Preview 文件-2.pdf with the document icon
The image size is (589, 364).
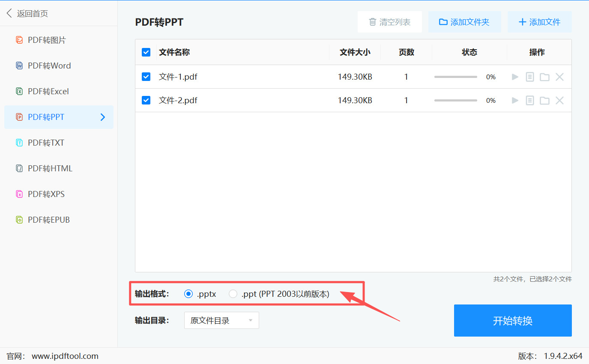tap(529, 100)
